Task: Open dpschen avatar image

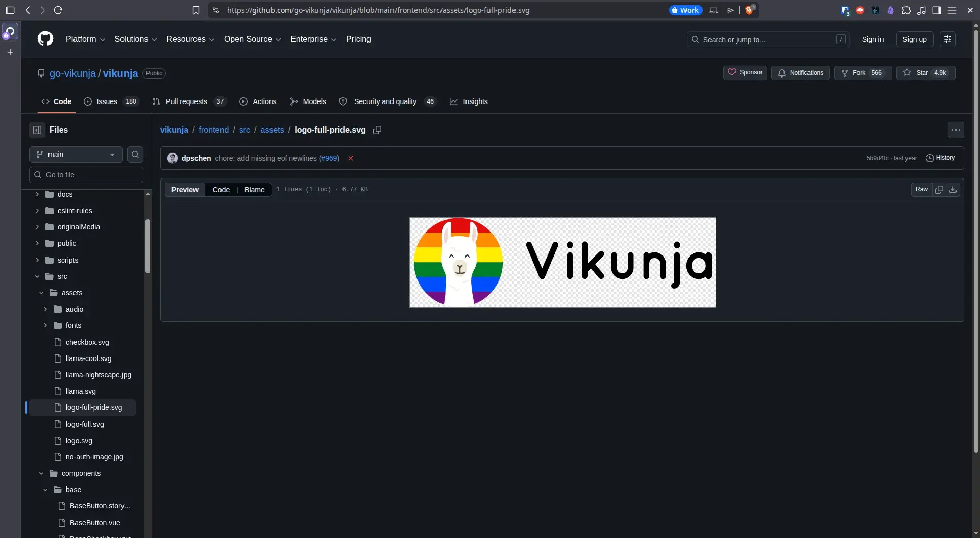Action: pos(173,158)
